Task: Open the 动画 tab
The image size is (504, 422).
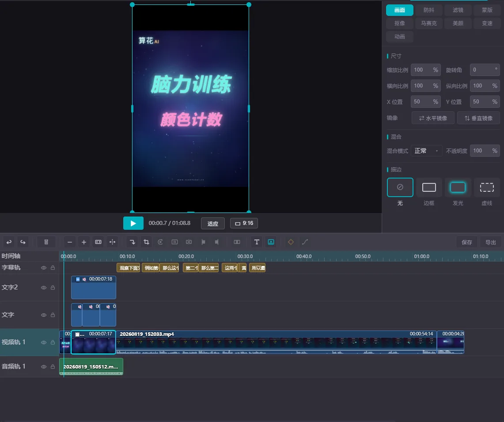Action: (x=400, y=36)
